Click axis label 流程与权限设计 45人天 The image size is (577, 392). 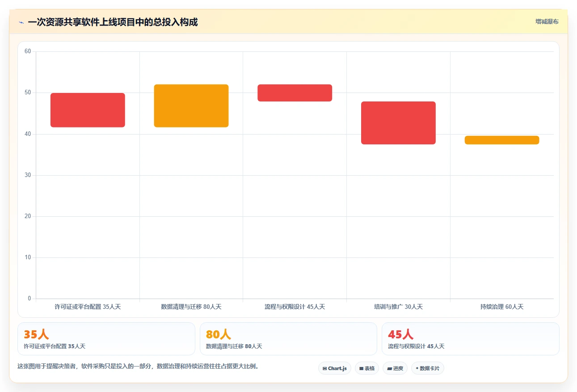[295, 307]
